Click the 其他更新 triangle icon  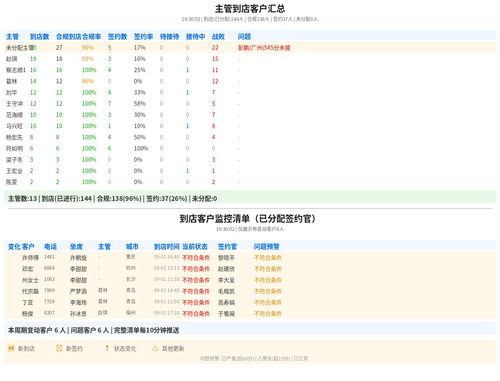(155, 348)
